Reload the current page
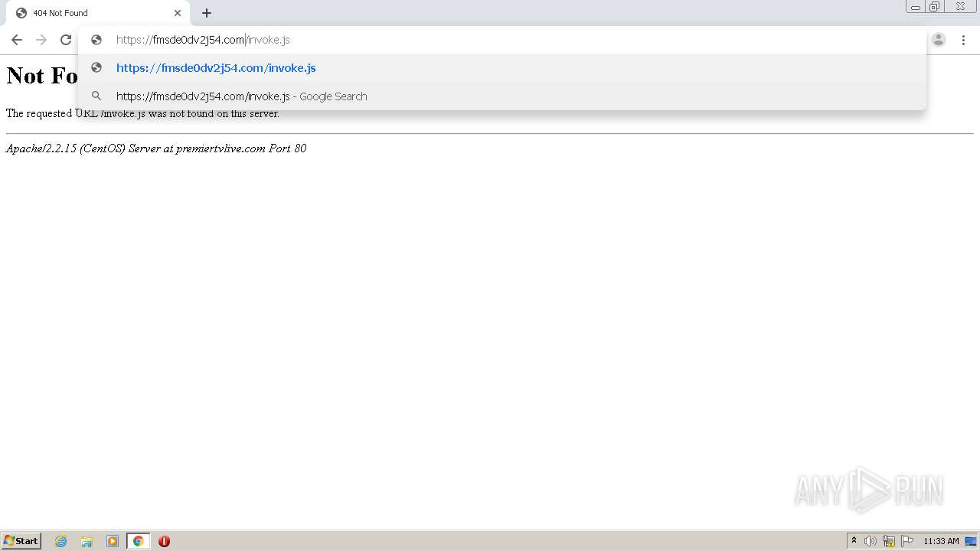980x551 pixels. [66, 40]
